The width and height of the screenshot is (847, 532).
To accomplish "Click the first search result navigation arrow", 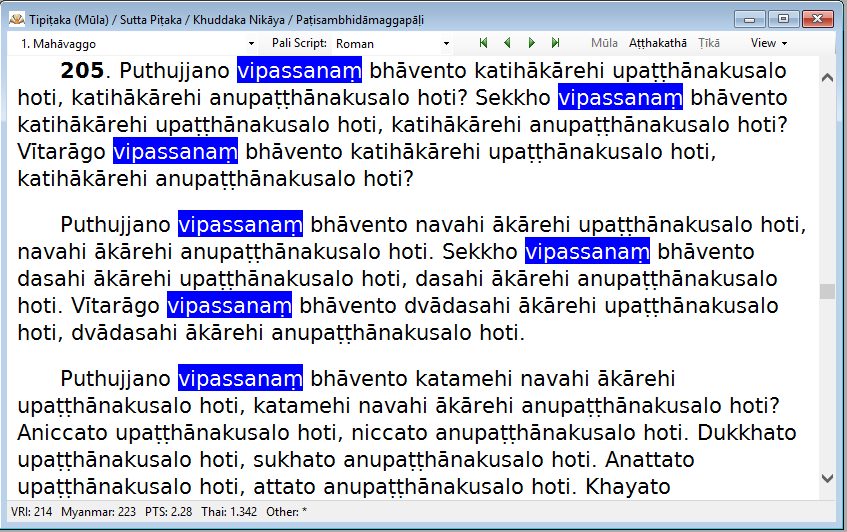I will [484, 43].
